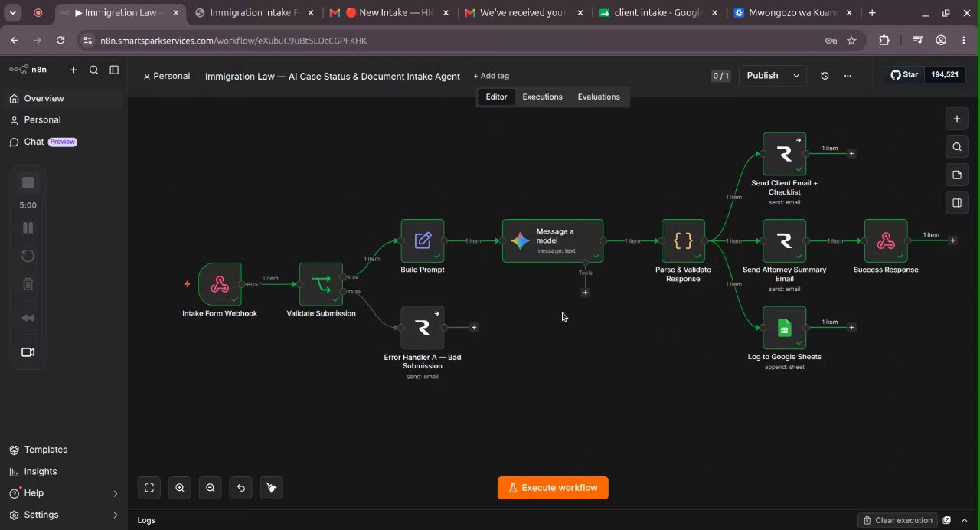Viewport: 980px width, 530px height.
Task: Open browser extensions menu
Action: 884,41
